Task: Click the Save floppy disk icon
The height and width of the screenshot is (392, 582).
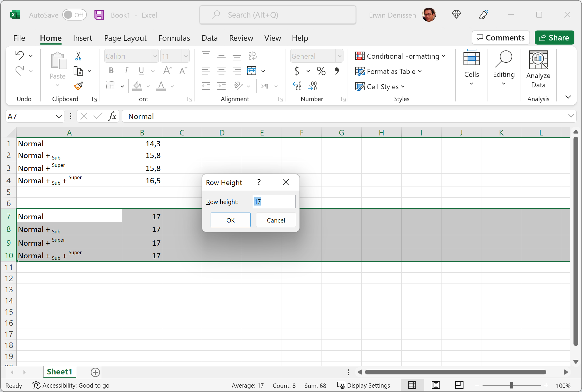Action: point(99,15)
